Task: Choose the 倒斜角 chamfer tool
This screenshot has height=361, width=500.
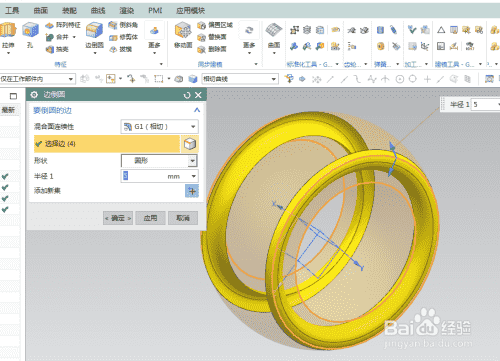Action: tap(123, 25)
